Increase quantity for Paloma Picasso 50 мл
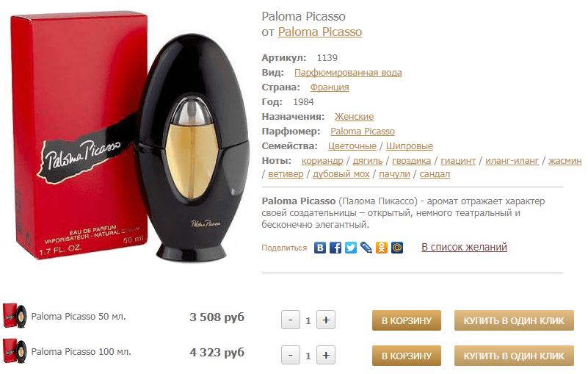Screen dimensions: 588x374 pos(326,320)
